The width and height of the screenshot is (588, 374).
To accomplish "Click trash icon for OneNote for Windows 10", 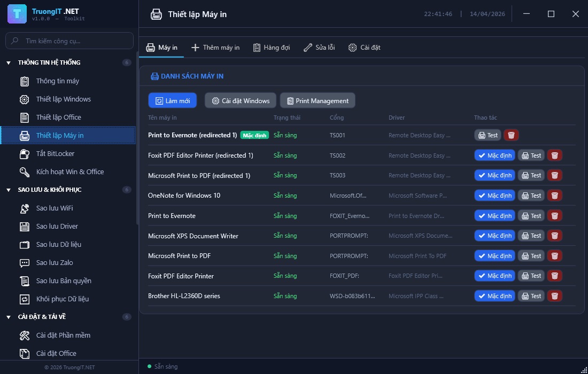I will (554, 196).
